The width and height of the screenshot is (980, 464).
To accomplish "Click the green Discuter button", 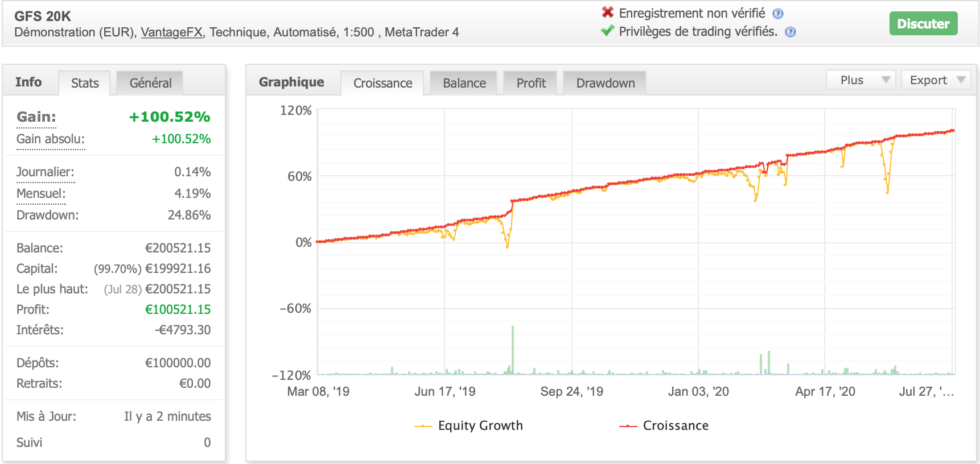I will 923,23.
